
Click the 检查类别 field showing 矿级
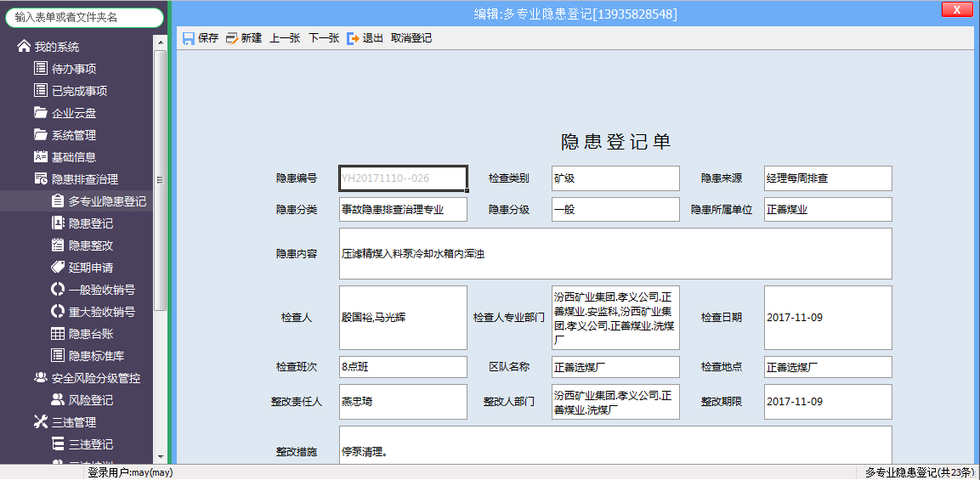click(x=615, y=178)
